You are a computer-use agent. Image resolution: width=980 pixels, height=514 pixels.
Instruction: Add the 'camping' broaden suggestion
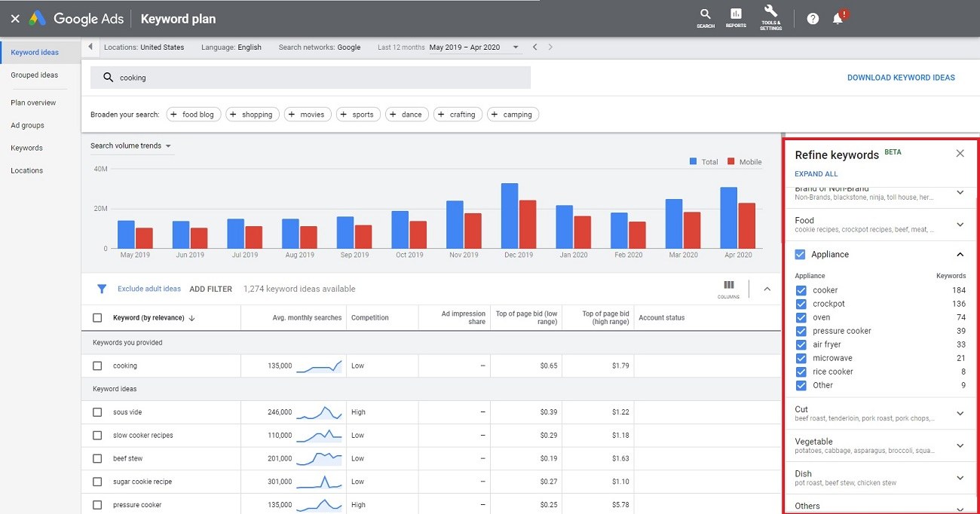(x=513, y=115)
